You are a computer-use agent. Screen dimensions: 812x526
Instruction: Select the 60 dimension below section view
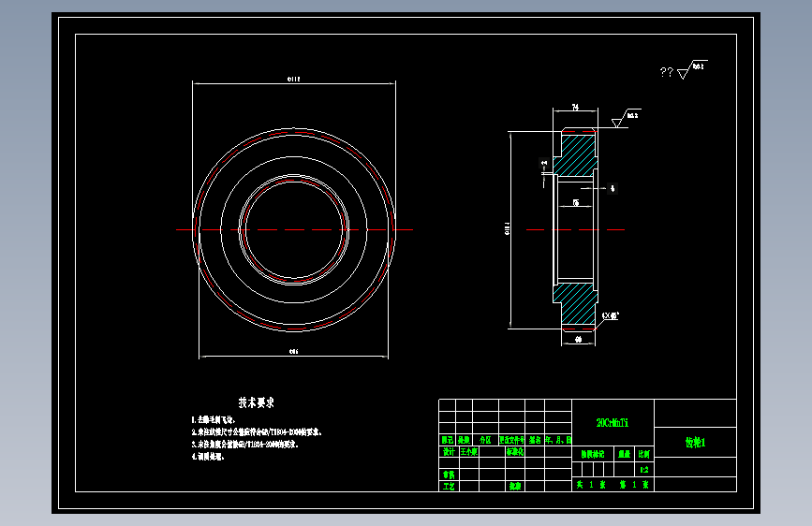coord(578,340)
